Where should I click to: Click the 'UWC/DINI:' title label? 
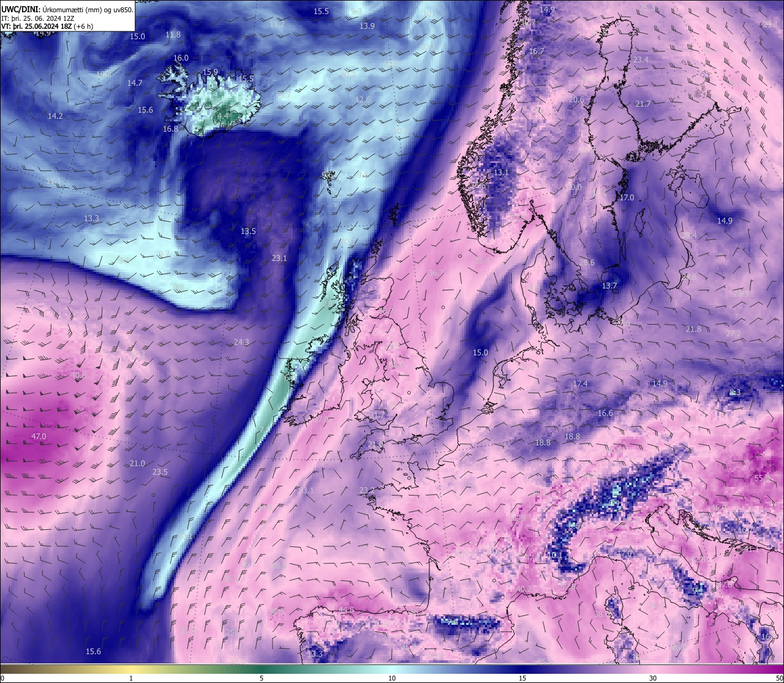click(21, 9)
